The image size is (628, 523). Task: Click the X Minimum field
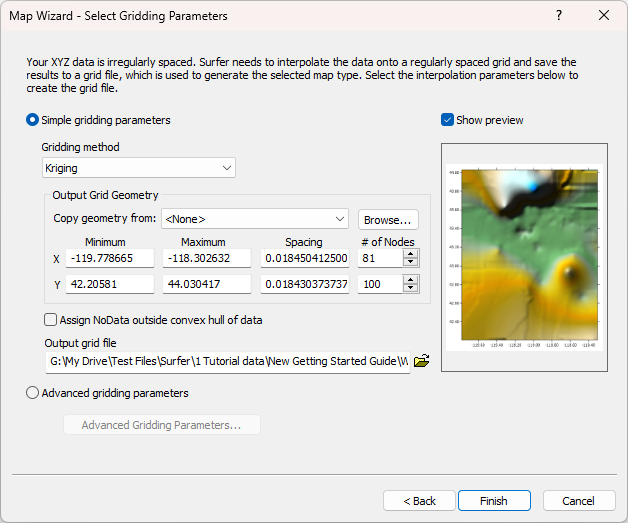(110, 258)
